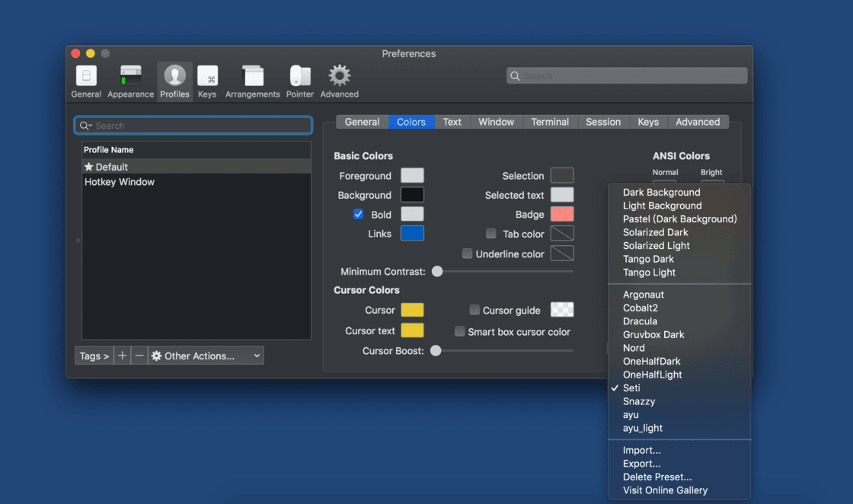Switch to the Colors profile tab

pos(411,122)
